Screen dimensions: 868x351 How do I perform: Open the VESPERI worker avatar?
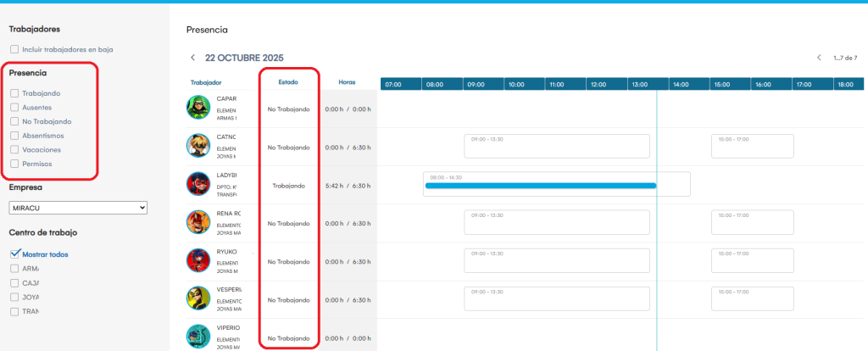point(198,298)
